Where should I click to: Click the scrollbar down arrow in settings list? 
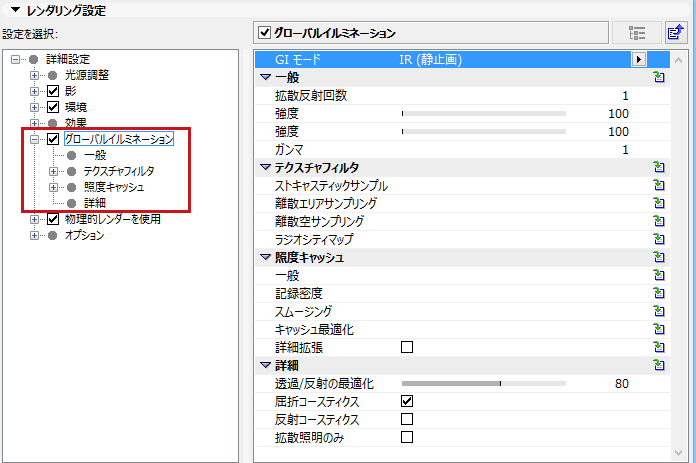tap(678, 453)
